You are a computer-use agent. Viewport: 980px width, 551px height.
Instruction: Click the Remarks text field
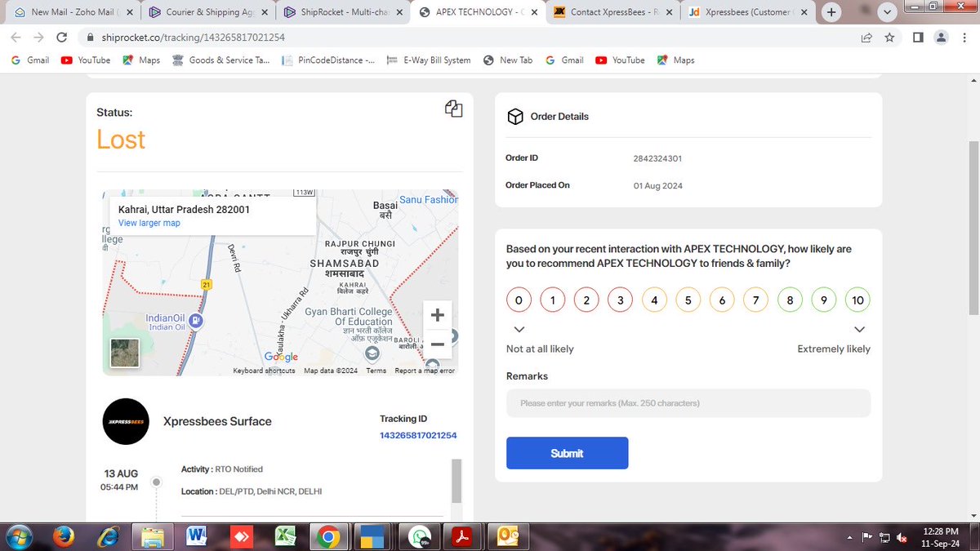click(x=688, y=403)
